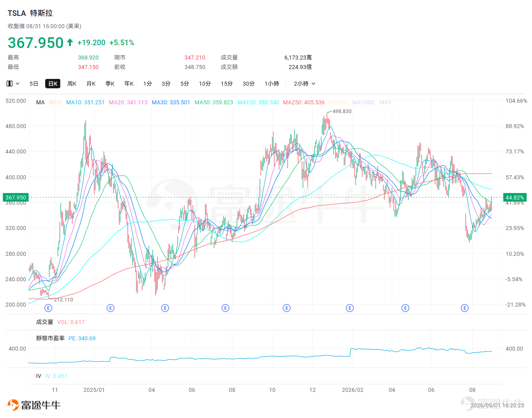Open the second earnings E marker from left
532x418 pixels.
[x=111, y=308]
